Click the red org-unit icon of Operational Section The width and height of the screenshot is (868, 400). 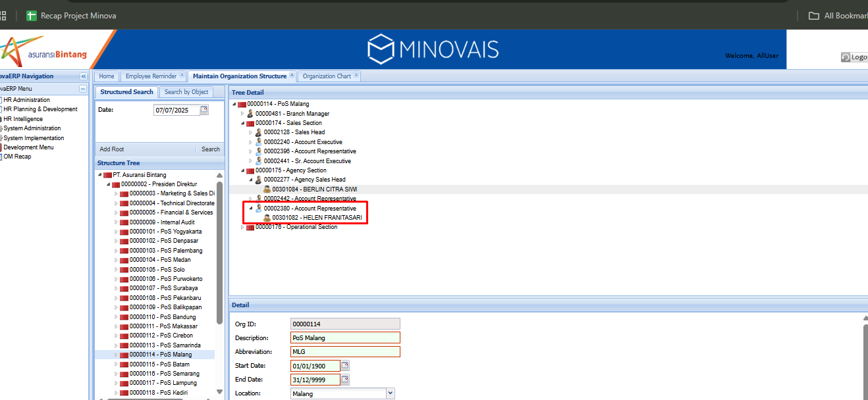250,227
